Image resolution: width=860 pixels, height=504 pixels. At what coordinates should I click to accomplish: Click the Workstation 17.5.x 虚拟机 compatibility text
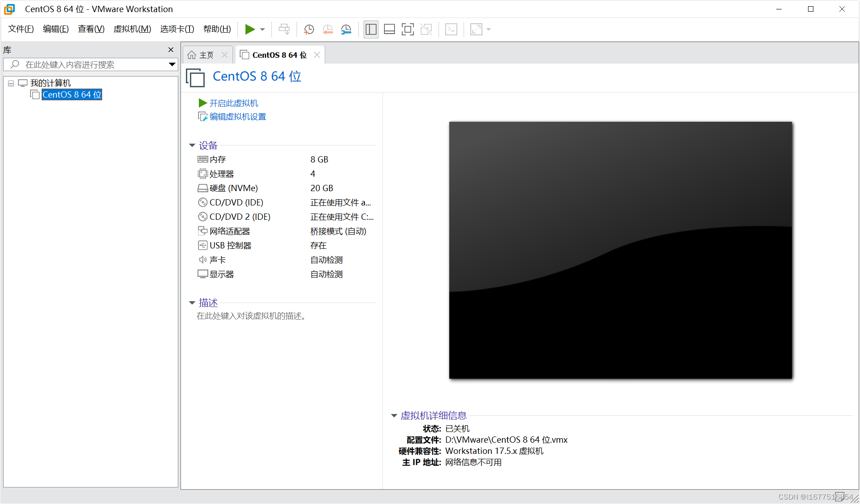click(x=494, y=451)
